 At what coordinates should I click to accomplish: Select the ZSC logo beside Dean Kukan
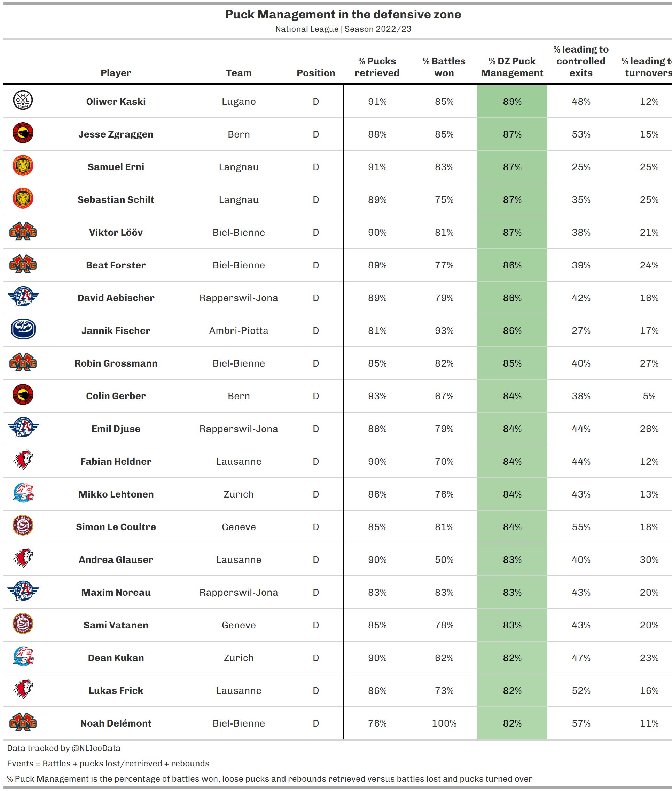23,657
